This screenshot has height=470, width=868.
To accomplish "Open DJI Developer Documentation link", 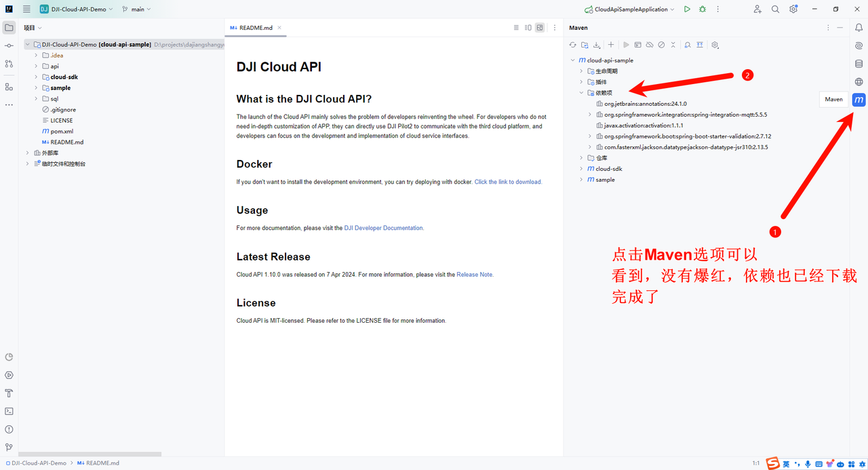I will 384,229.
